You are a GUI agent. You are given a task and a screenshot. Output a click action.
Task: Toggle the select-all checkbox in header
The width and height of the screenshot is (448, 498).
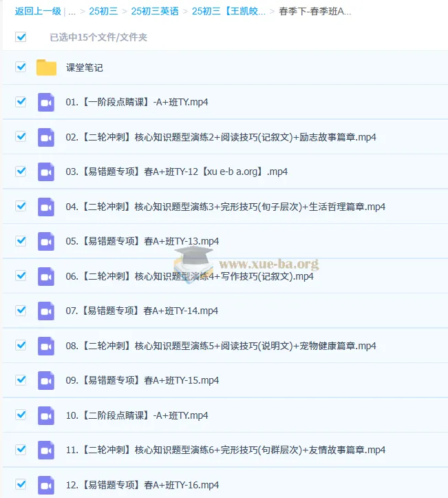21,37
